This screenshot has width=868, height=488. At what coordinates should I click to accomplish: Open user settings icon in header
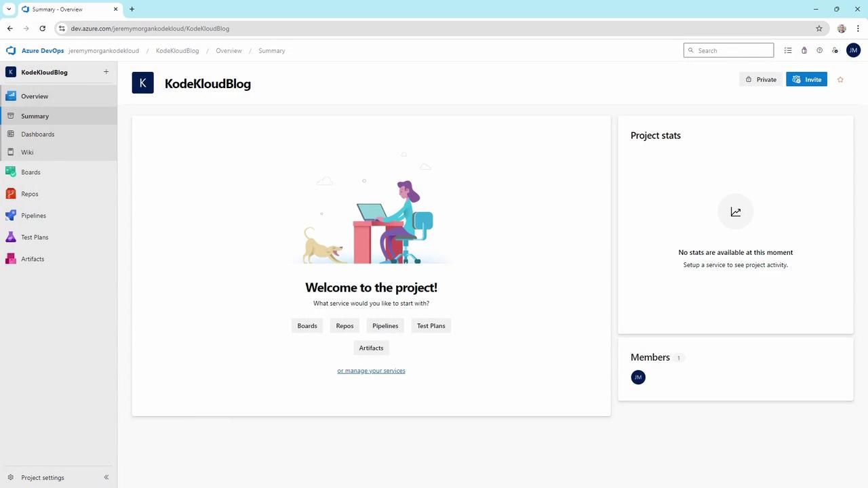pyautogui.click(x=835, y=51)
